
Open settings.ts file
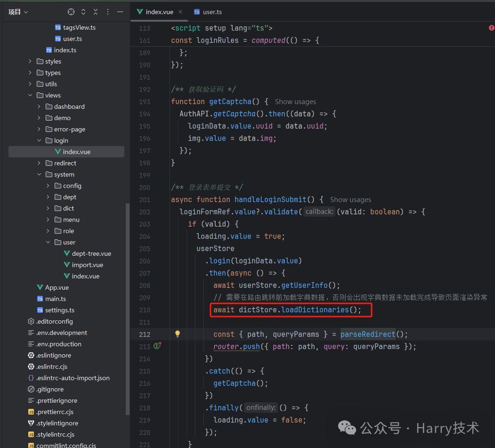pos(56,310)
